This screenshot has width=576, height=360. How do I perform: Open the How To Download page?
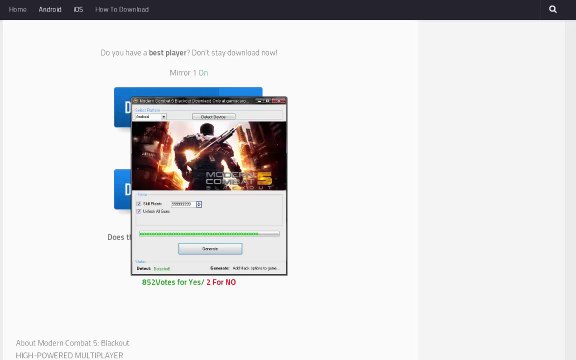point(122,10)
